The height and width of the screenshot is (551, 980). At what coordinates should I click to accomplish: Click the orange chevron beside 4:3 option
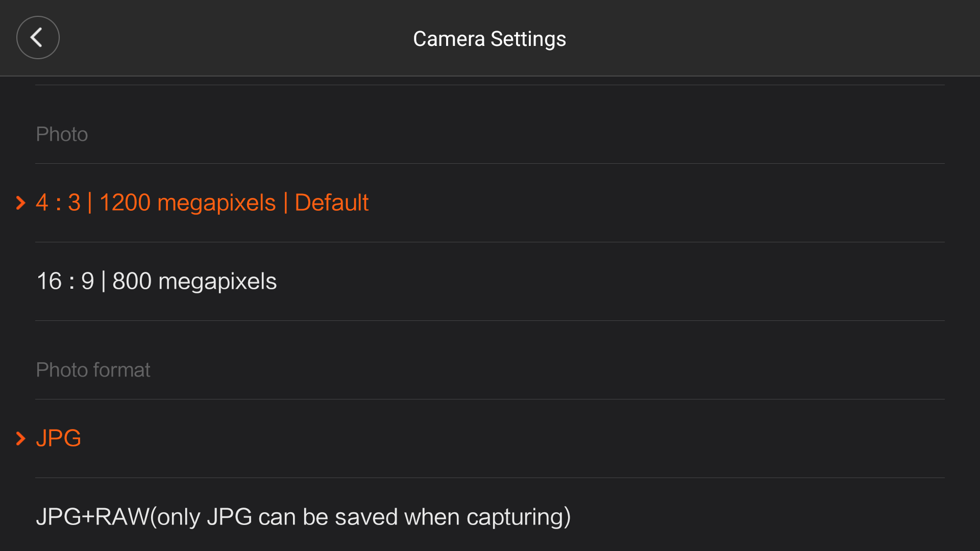coord(20,203)
